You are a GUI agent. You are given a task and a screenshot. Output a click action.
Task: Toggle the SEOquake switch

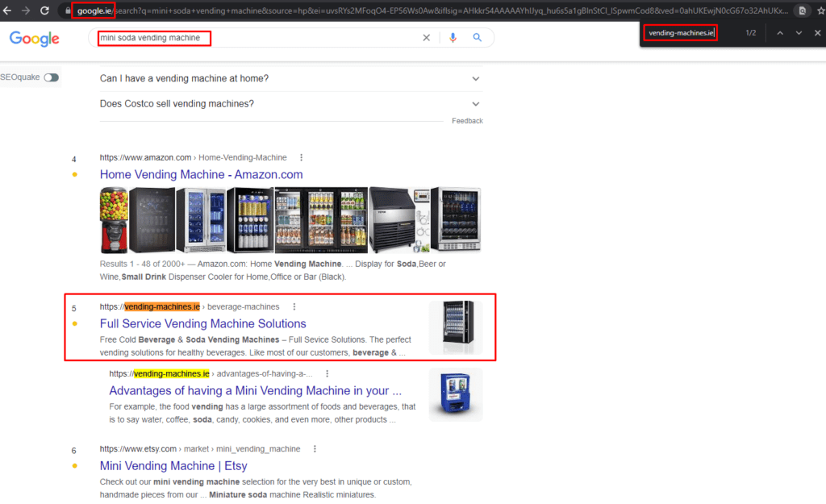coord(51,77)
